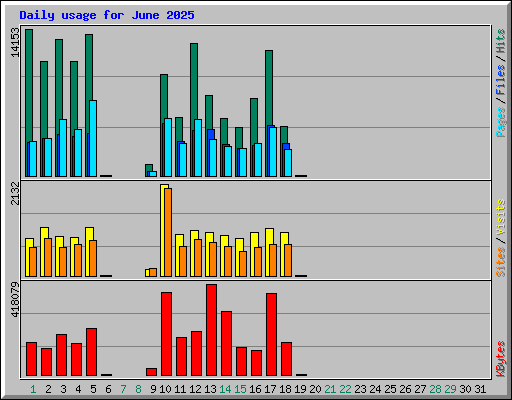Click the day 20 label on x-axis
Viewport: 512px width, 400px height.
[x=315, y=389]
